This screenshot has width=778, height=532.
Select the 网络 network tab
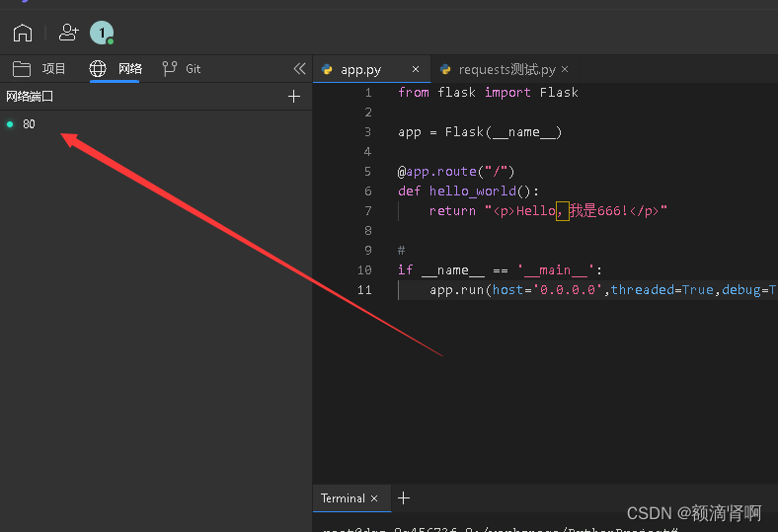[x=117, y=68]
